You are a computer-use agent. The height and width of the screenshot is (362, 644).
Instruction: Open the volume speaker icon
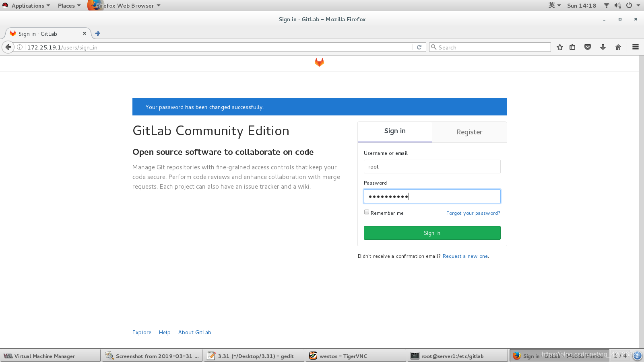click(618, 5)
